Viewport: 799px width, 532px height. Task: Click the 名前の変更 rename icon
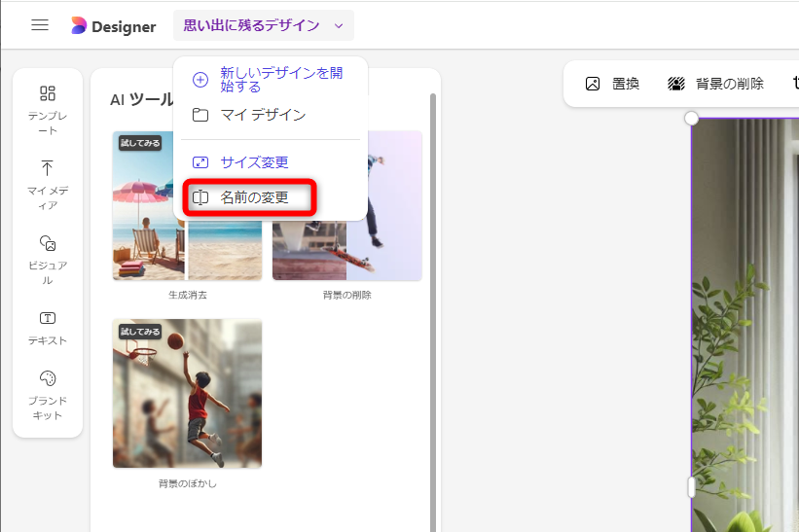click(200, 197)
